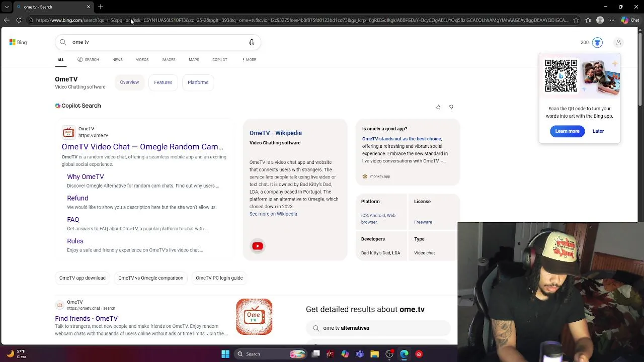Image resolution: width=644 pixels, height=362 pixels.
Task: Open 'OmeTV Video Chat — Omegle Random Cam' result
Action: (x=142, y=147)
